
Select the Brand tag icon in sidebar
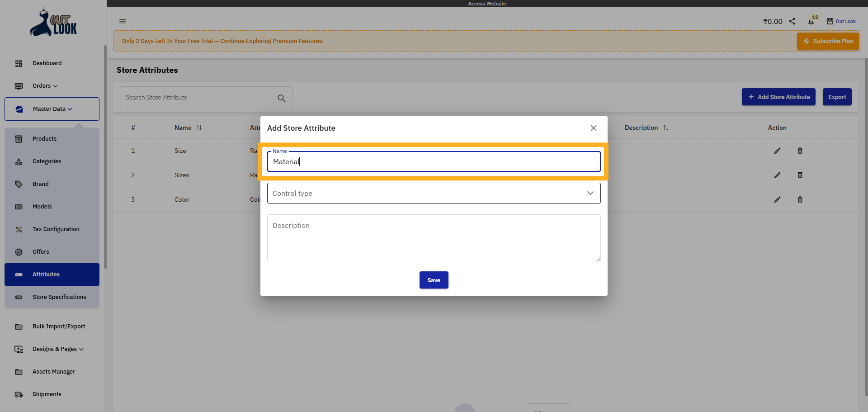19,184
